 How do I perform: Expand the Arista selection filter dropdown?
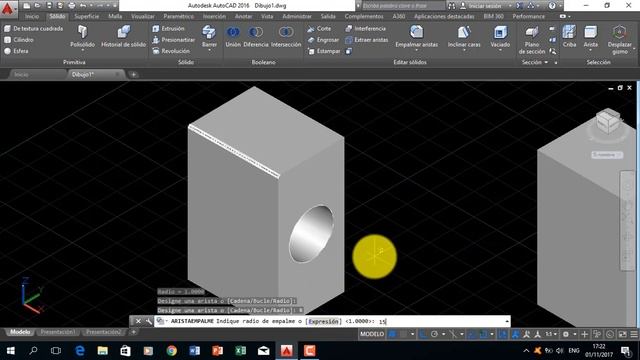tap(591, 50)
